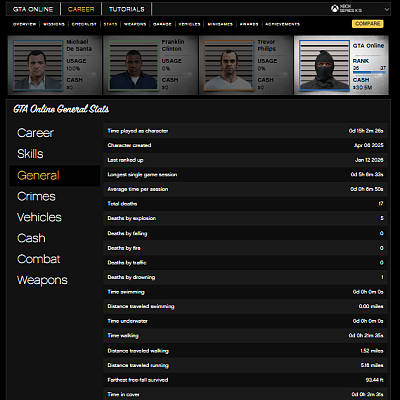
Task: Click the yellow Compare button
Action: tap(368, 24)
